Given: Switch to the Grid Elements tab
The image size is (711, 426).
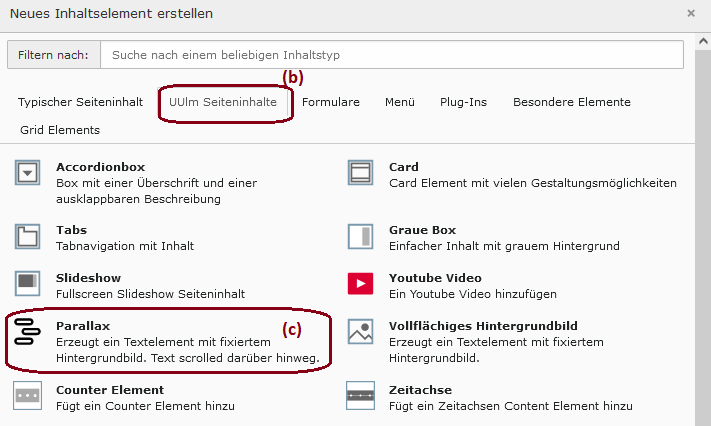Looking at the screenshot, I should click(60, 130).
